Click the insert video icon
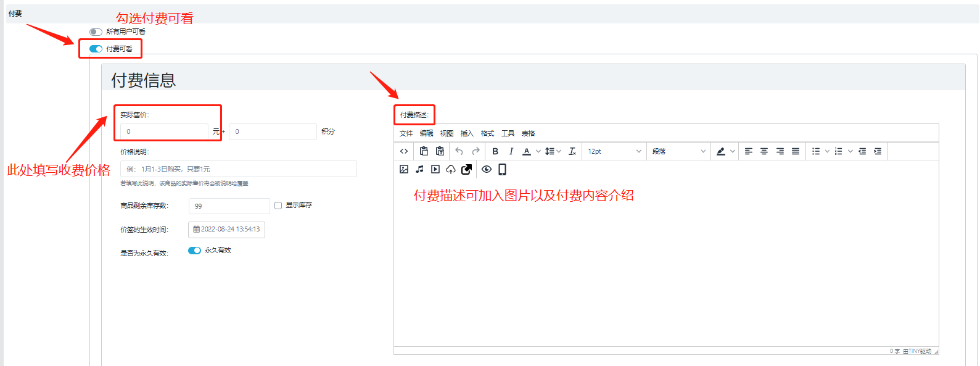The height and width of the screenshot is (366, 980). pos(435,169)
